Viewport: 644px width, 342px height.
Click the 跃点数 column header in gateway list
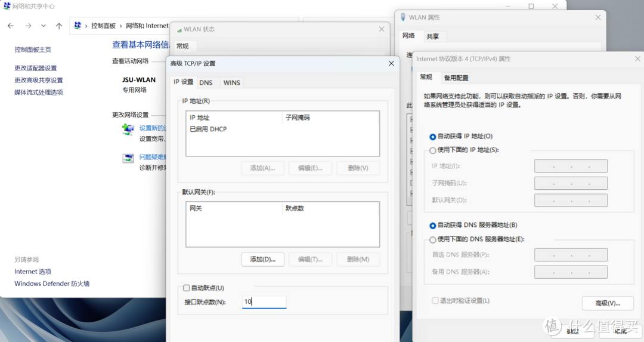(x=295, y=208)
